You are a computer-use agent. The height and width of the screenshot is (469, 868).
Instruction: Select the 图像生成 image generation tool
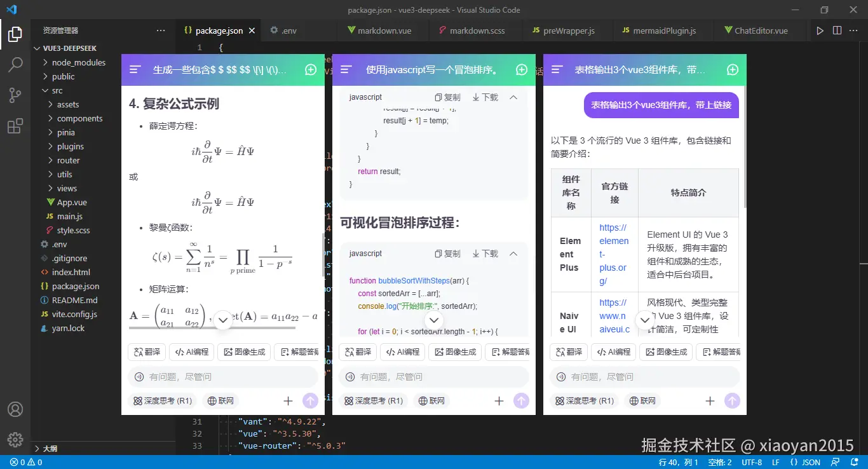pyautogui.click(x=455, y=352)
